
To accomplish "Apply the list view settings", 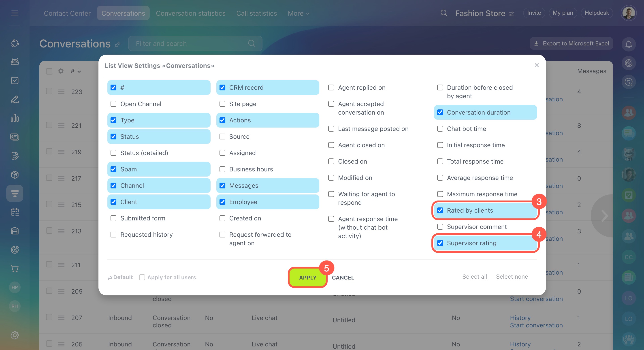I will click(x=308, y=277).
